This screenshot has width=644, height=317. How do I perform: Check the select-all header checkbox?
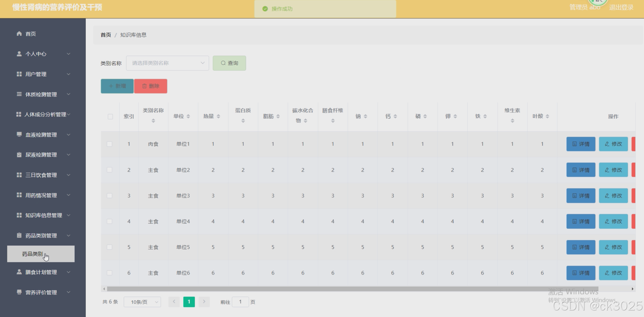(110, 116)
